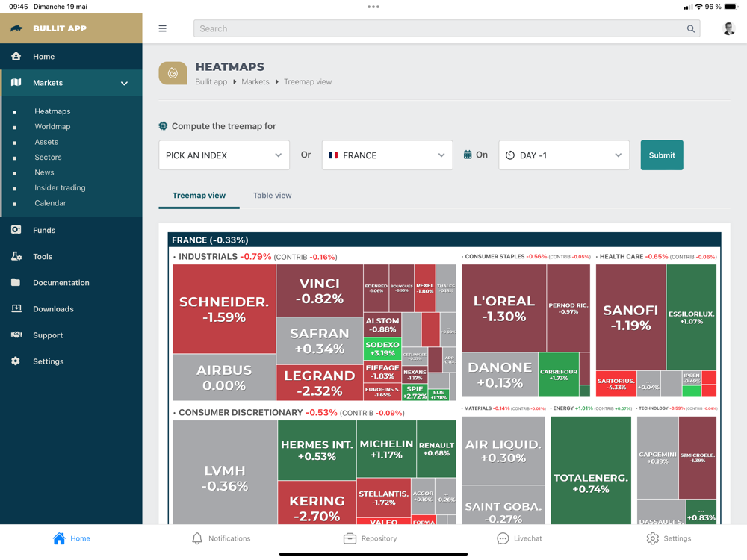The height and width of the screenshot is (560, 747).
Task: Tap the battery status icon
Action: tap(731, 7)
